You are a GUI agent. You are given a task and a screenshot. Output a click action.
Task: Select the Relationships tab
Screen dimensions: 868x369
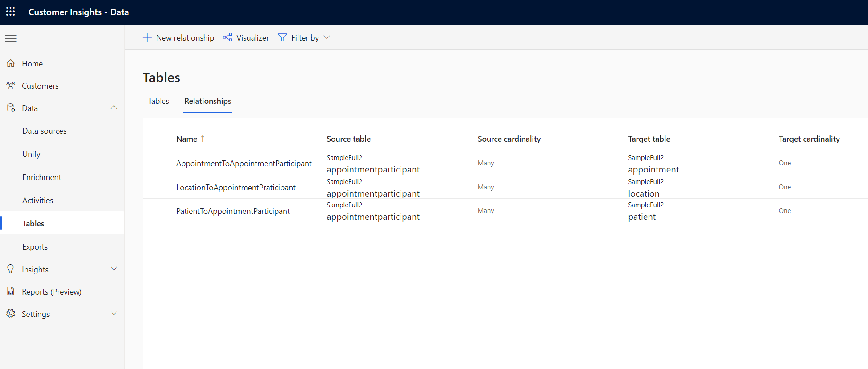pyautogui.click(x=208, y=101)
